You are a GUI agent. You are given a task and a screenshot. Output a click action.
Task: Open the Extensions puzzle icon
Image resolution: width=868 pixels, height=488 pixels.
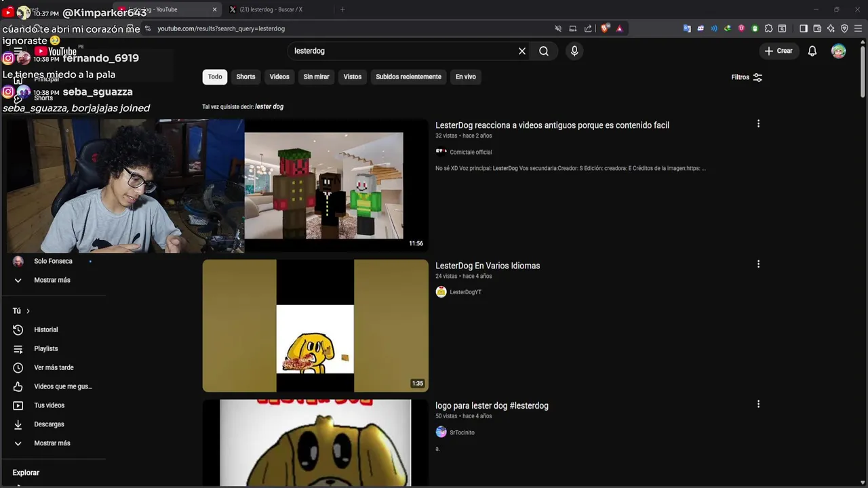(x=768, y=28)
